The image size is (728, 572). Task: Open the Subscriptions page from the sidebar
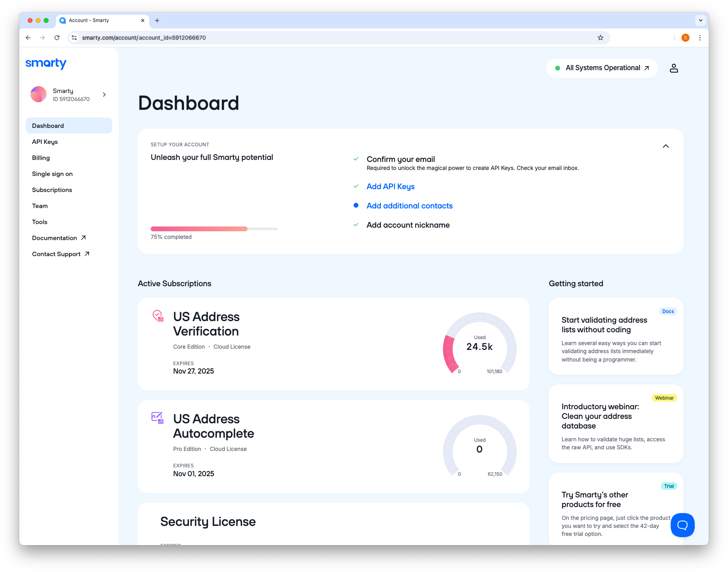(x=52, y=190)
